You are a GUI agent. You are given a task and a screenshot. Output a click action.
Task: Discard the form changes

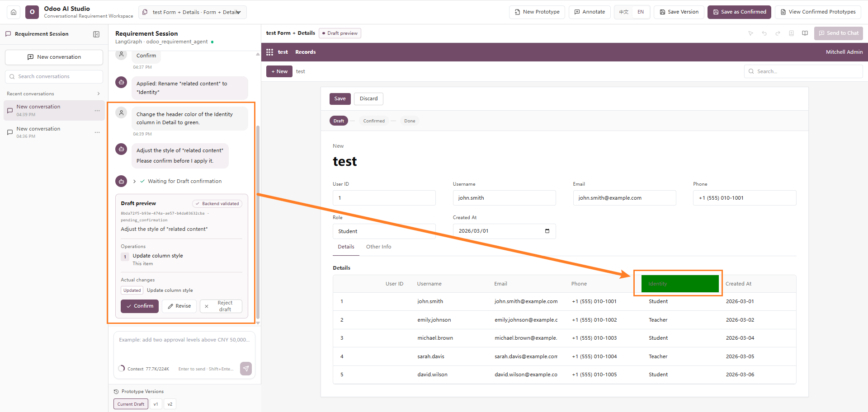[368, 99]
